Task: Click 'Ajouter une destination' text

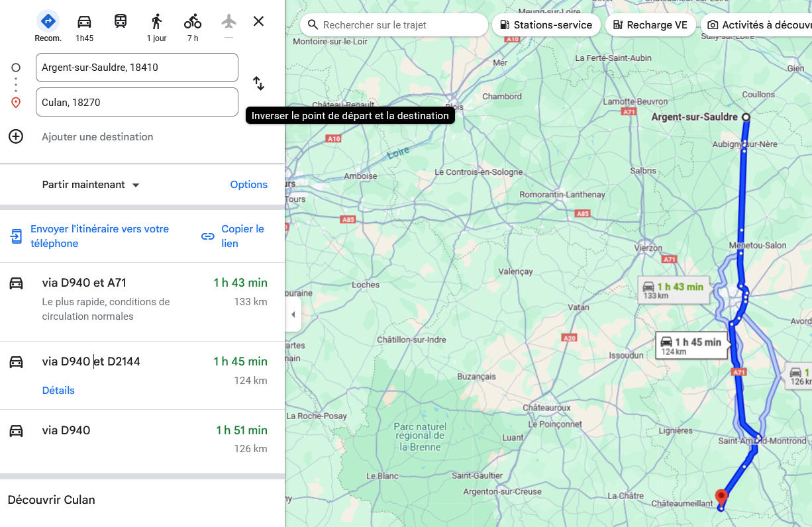Action: click(x=97, y=137)
